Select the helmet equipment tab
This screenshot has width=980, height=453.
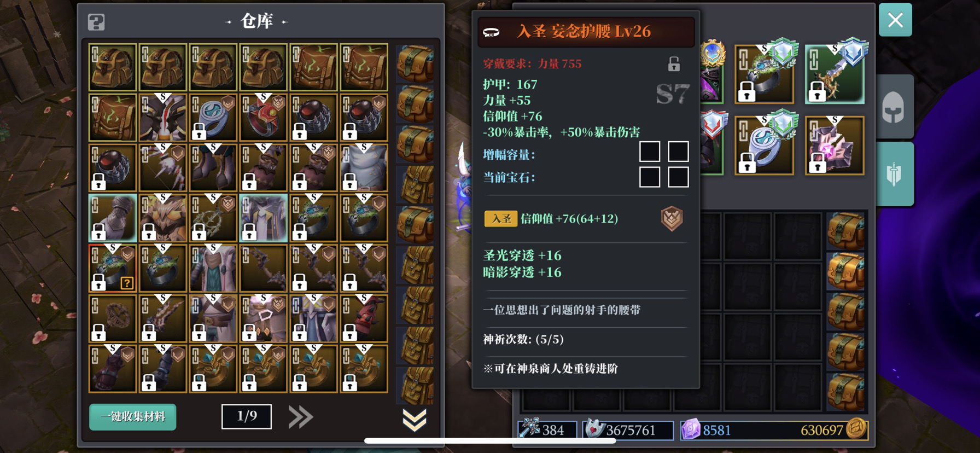(x=894, y=107)
